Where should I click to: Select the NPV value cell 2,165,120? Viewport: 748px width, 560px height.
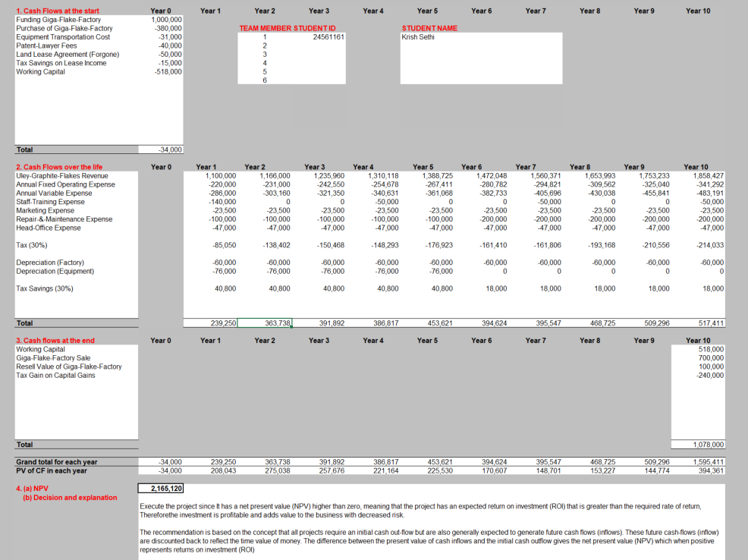[x=162, y=489]
